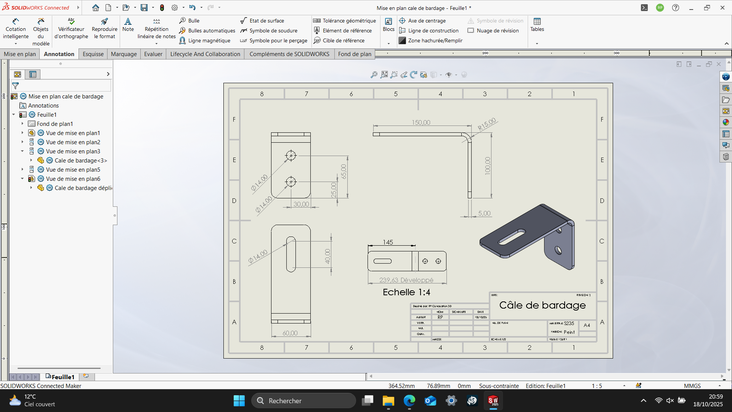Viewport: 732px width, 412px height.
Task: Switch to the Esquisse tab
Action: 93,54
